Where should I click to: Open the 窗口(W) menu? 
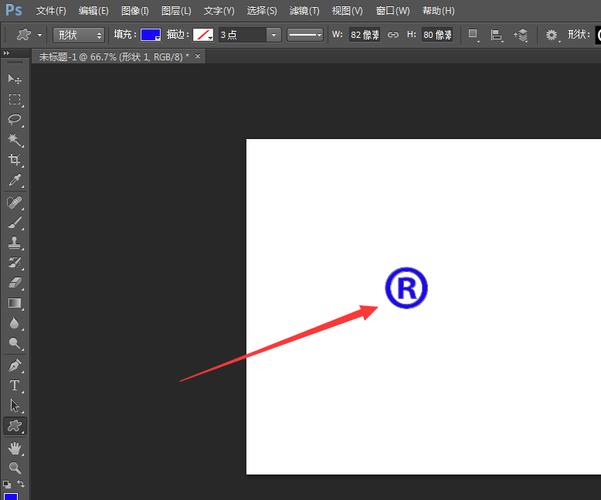[393, 11]
